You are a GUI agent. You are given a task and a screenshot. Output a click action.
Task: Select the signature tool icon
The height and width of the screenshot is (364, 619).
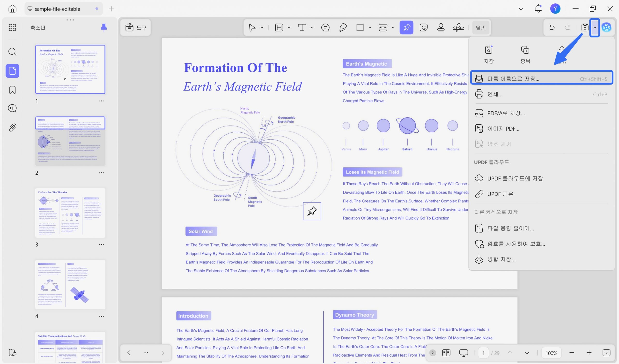tap(458, 28)
